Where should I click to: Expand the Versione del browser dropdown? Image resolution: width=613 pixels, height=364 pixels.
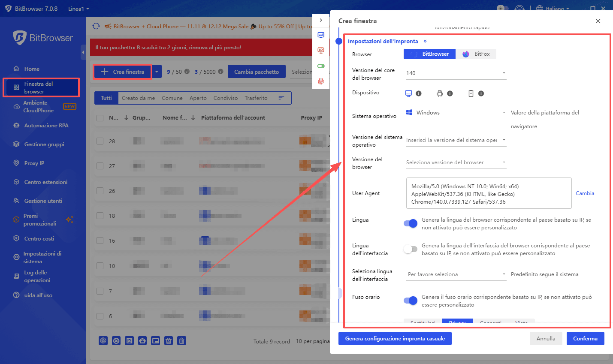pyautogui.click(x=456, y=162)
